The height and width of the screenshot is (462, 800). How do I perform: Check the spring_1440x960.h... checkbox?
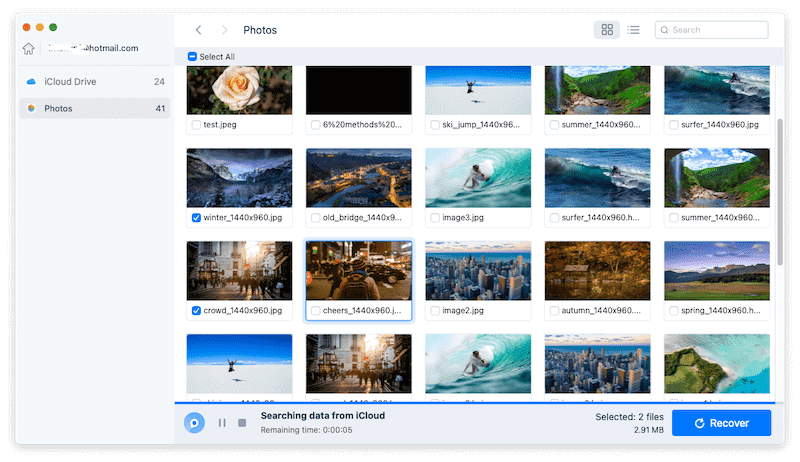[x=674, y=311]
